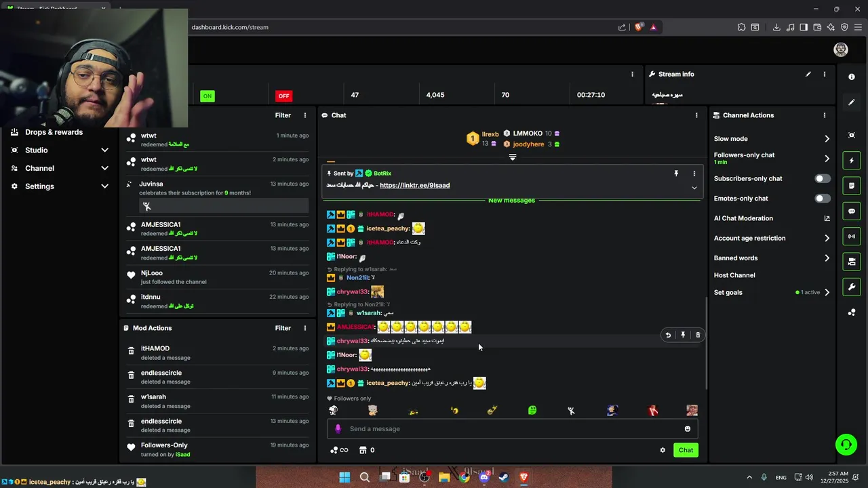This screenshot has width=868, height=488.
Task: Open the info icon in right sidebar
Action: pyautogui.click(x=852, y=77)
